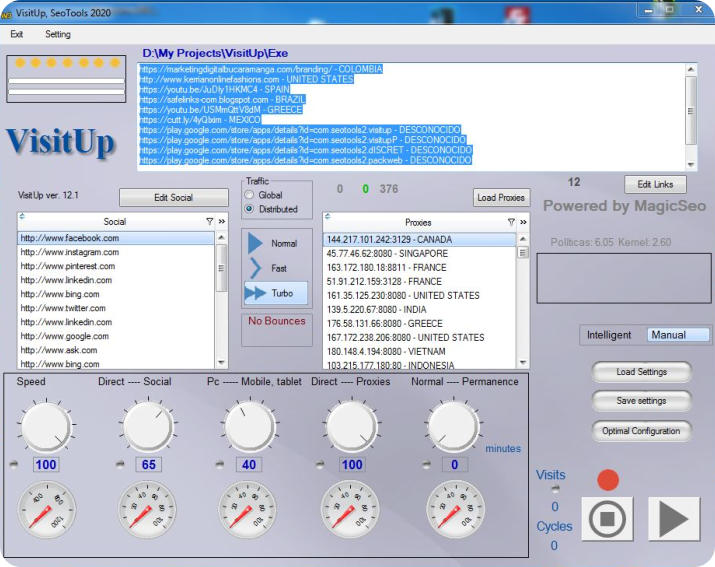715x567 pixels.
Task: Click the Save settings button
Action: pyautogui.click(x=642, y=401)
